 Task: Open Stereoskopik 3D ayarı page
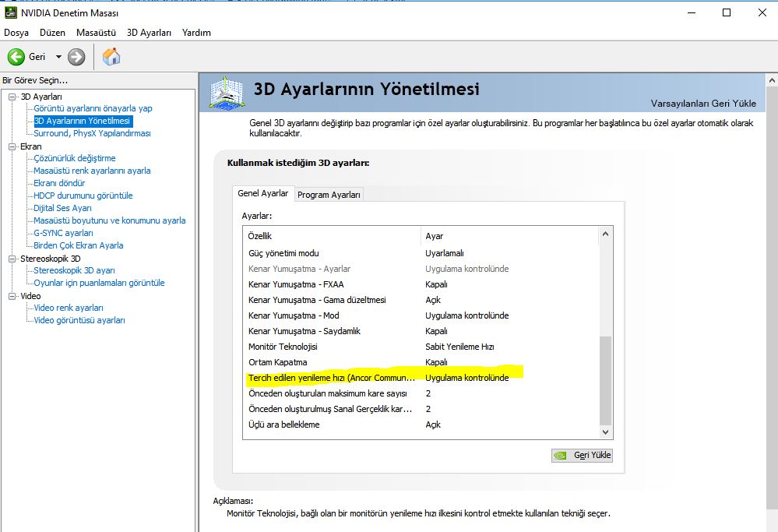click(75, 270)
